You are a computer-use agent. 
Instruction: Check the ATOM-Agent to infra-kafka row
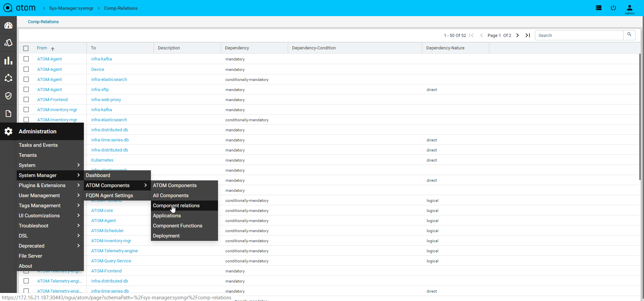tap(26, 59)
